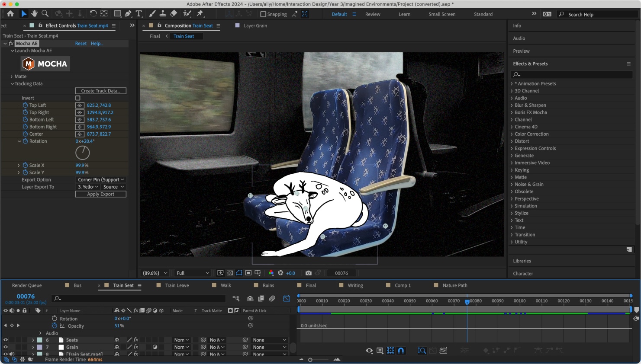Screen dimensions: 641x364
Task: Open Show Channel and Color Management icon
Action: pos(271,273)
